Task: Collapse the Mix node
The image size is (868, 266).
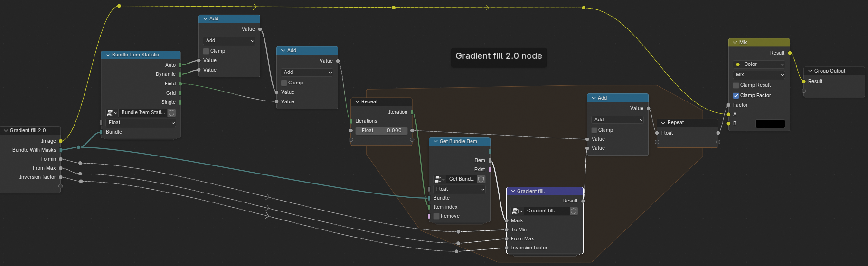Action: 735,42
